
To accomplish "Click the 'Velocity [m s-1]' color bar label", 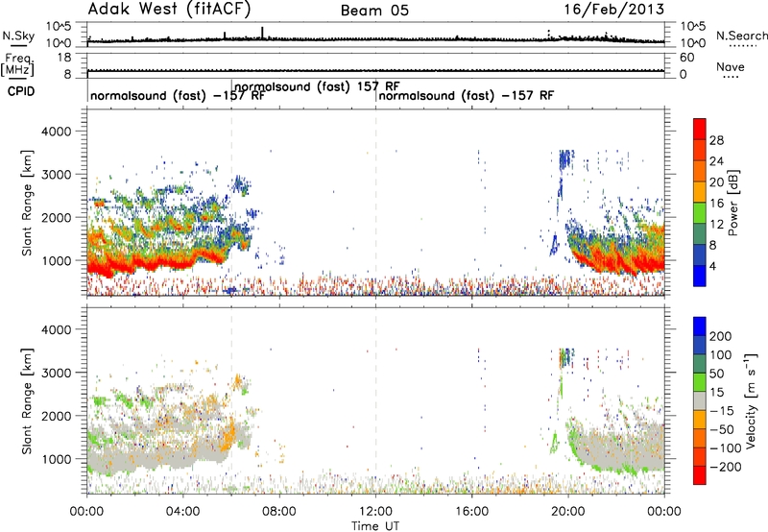I will (x=750, y=400).
